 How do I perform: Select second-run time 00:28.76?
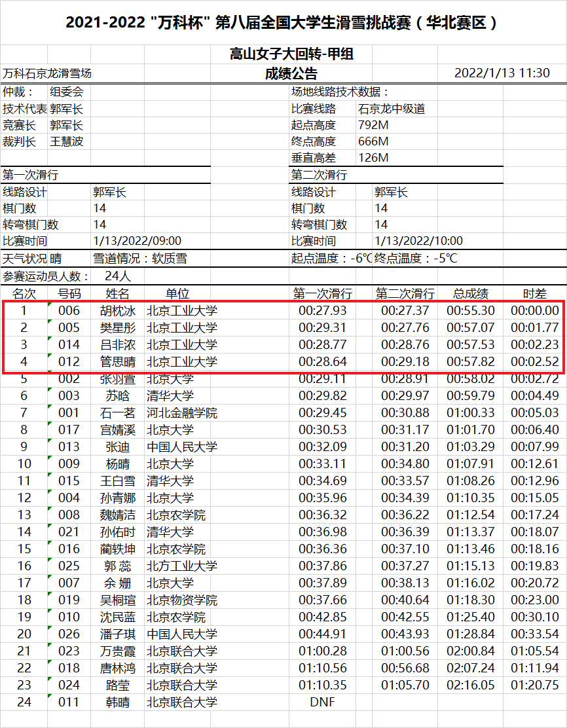pyautogui.click(x=405, y=344)
